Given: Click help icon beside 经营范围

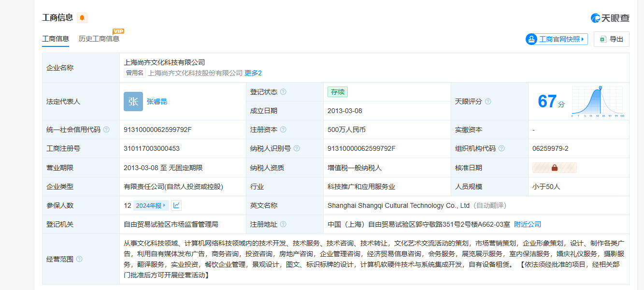Looking at the screenshot, I should 79,259.
